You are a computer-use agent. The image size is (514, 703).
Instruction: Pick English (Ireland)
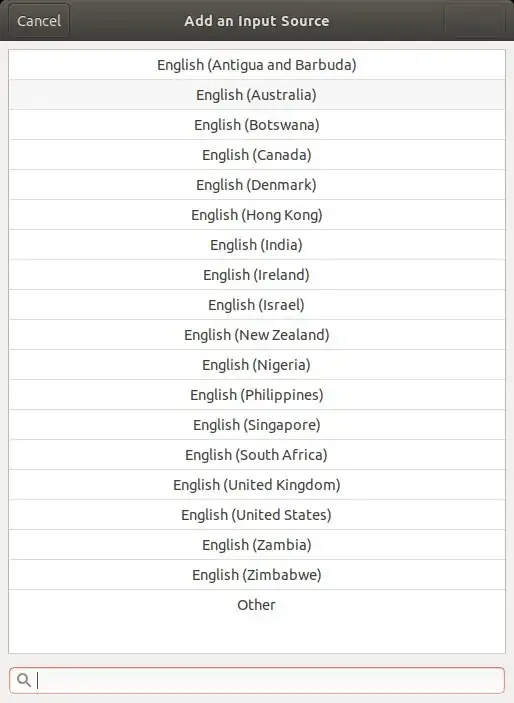pyautogui.click(x=257, y=275)
